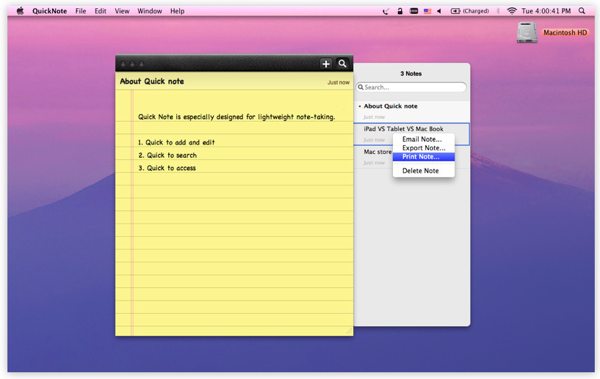Image resolution: width=600 pixels, height=379 pixels.
Task: Open the Macintosh HD drive icon
Action: point(527,33)
